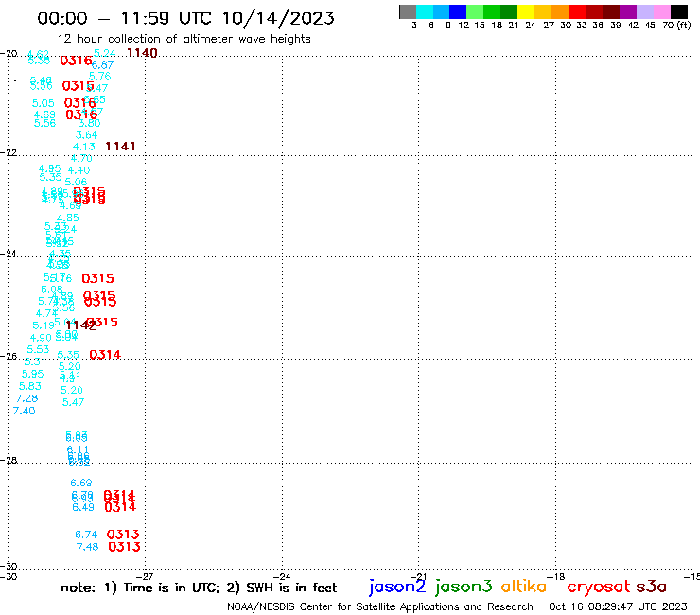
Task: Click the '24' legend scale label
Action: (531, 26)
